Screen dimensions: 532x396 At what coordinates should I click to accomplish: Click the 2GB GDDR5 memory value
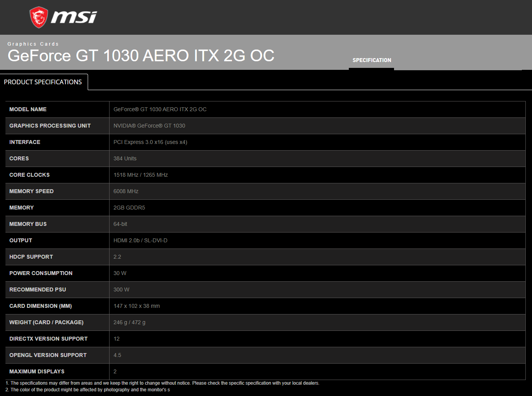tap(129, 208)
